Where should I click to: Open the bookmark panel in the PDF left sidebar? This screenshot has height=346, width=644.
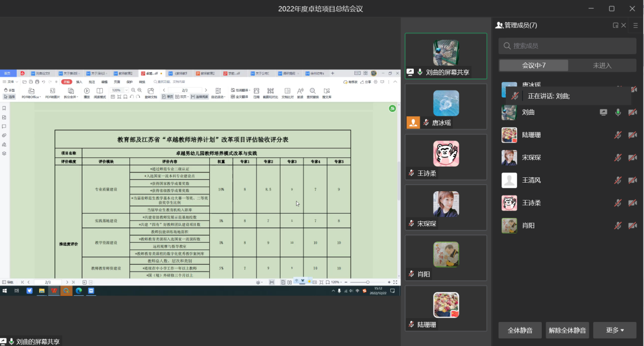4,108
